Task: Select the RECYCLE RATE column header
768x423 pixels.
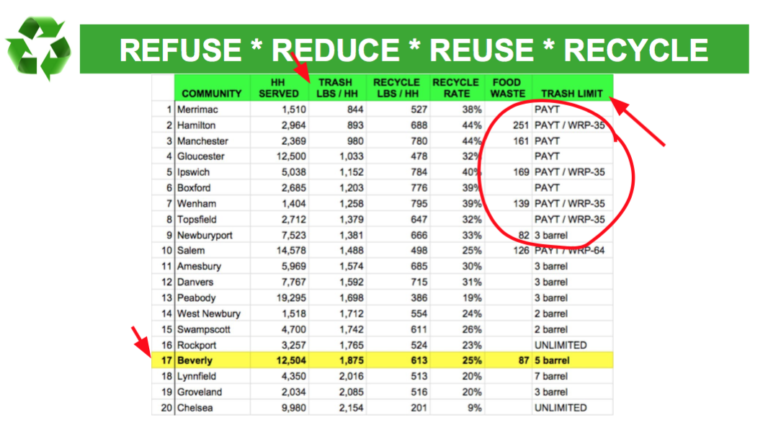Action: (456, 88)
